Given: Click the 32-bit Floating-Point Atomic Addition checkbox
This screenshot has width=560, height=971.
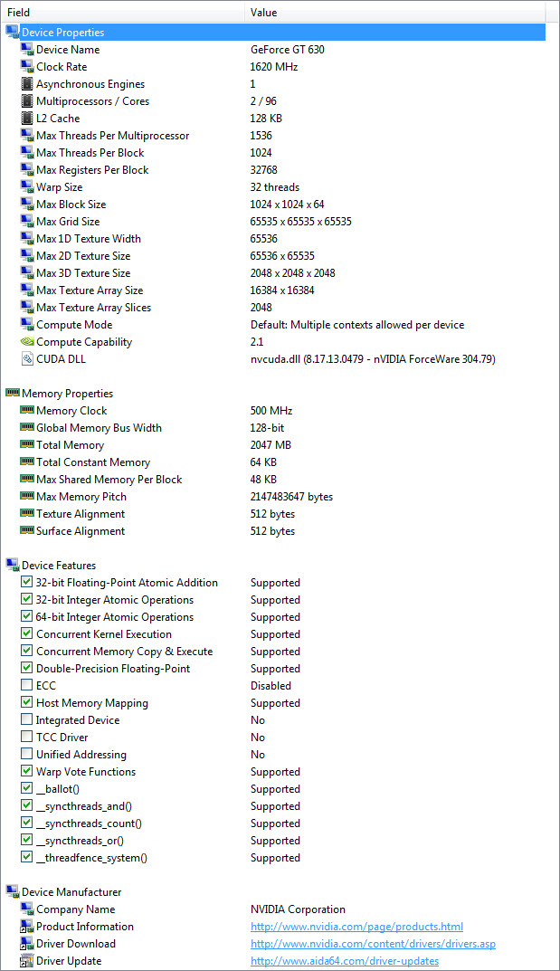Looking at the screenshot, I should click(x=26, y=582).
